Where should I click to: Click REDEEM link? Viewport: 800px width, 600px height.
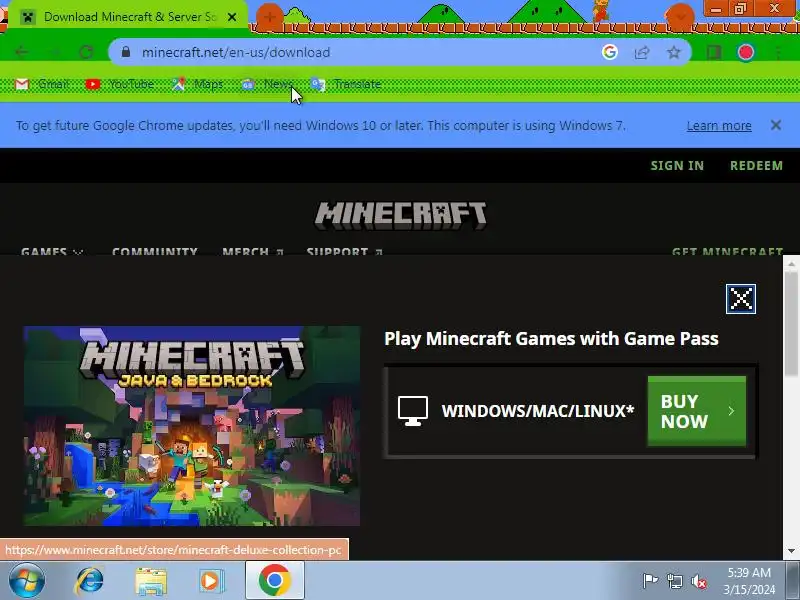(756, 165)
